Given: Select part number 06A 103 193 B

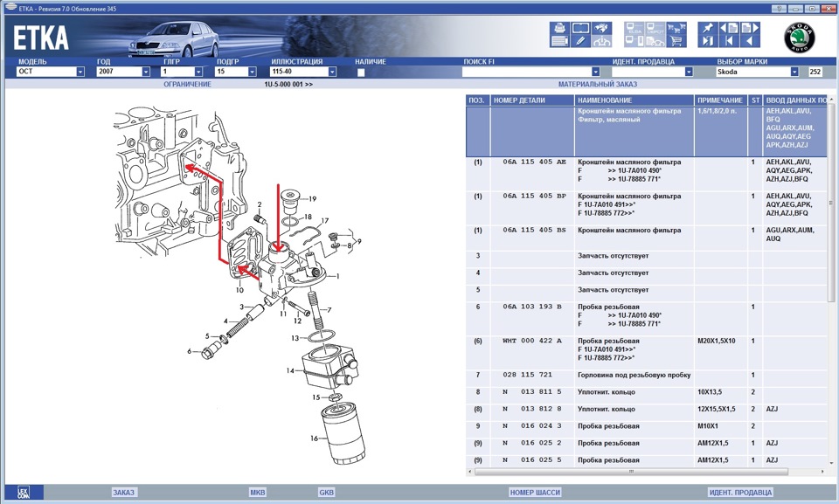Looking at the screenshot, I should pos(532,307).
